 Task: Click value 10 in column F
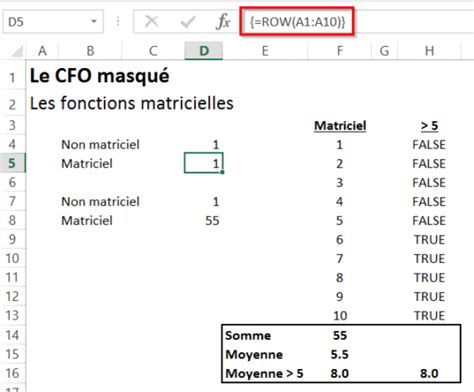click(x=340, y=316)
